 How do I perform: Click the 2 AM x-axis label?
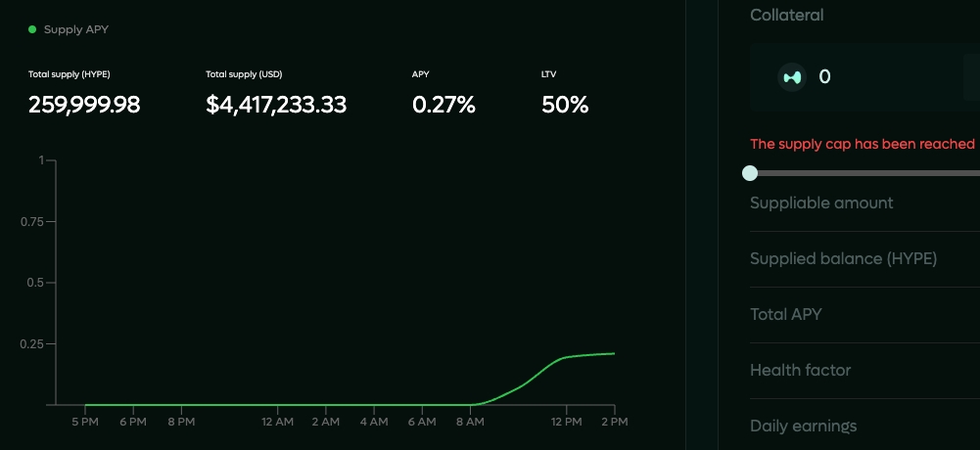[x=326, y=422]
